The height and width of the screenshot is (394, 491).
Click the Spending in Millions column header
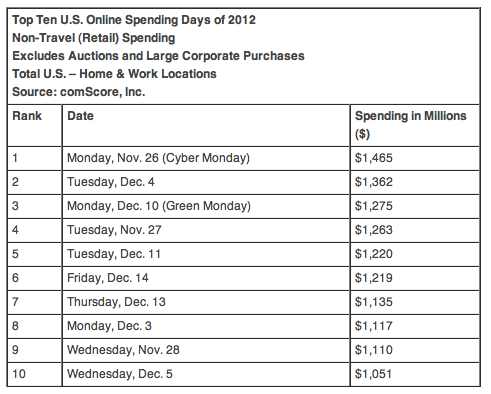point(410,125)
